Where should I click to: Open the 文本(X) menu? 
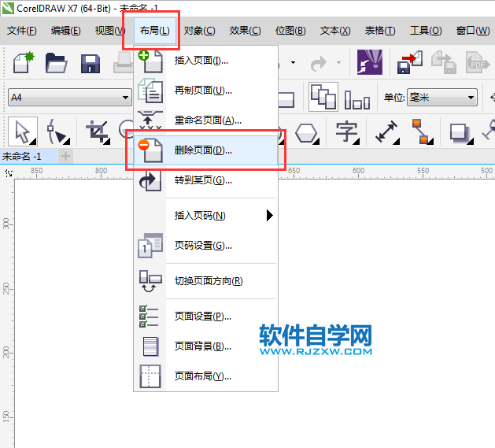click(335, 31)
